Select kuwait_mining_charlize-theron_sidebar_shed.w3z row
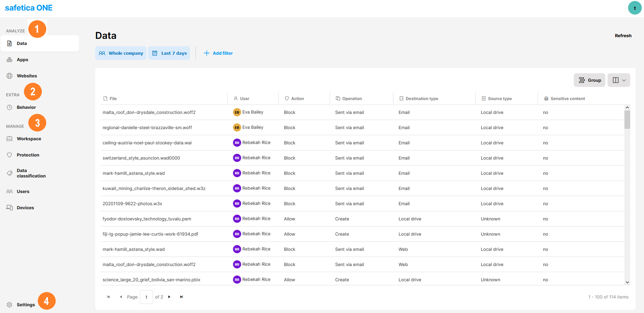The width and height of the screenshot is (644, 313). (x=363, y=189)
